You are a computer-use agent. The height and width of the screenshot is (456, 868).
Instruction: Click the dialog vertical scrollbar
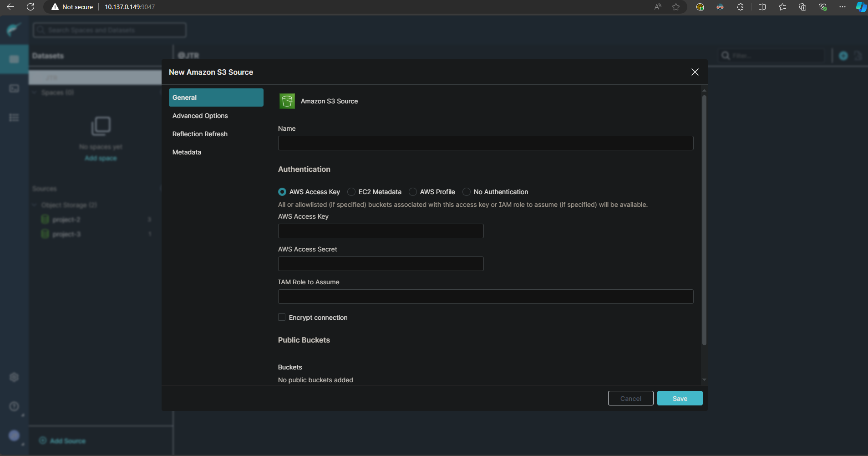click(704, 220)
